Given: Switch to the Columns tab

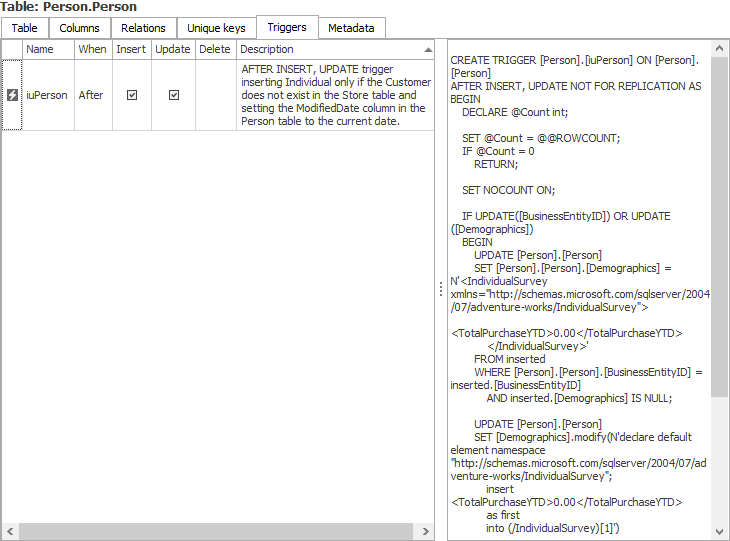Looking at the screenshot, I should pos(79,28).
